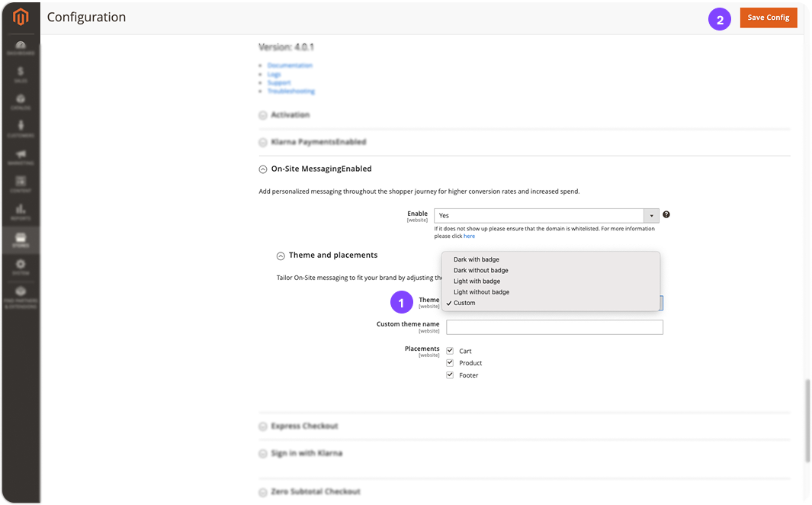Follow the 'here' whitelist info link
Viewport: 812px width, 505px height.
coord(469,236)
